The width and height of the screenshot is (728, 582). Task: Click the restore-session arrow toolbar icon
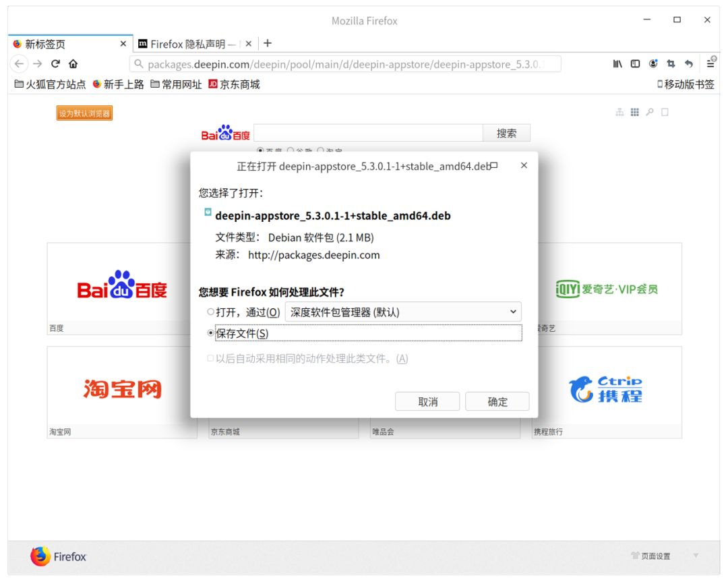pos(688,64)
